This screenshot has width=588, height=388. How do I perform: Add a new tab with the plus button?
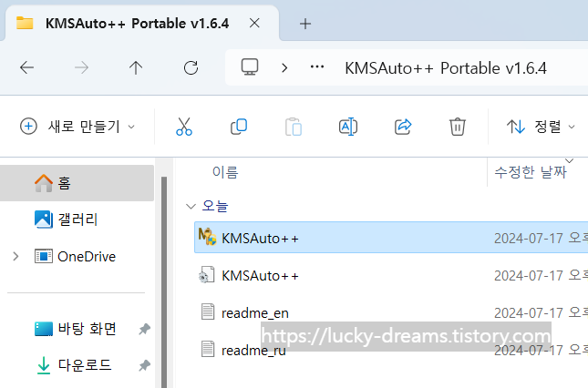pos(305,24)
